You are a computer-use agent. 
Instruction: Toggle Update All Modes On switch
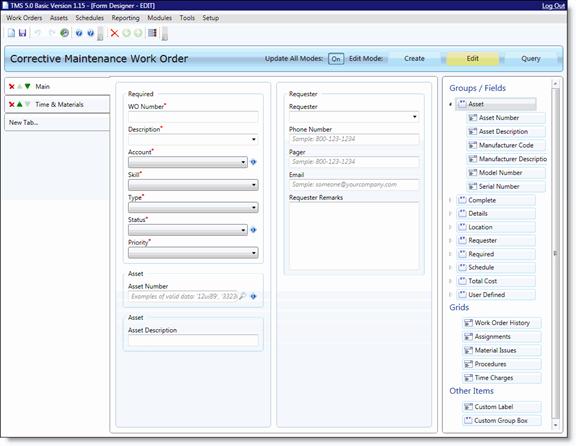(336, 59)
